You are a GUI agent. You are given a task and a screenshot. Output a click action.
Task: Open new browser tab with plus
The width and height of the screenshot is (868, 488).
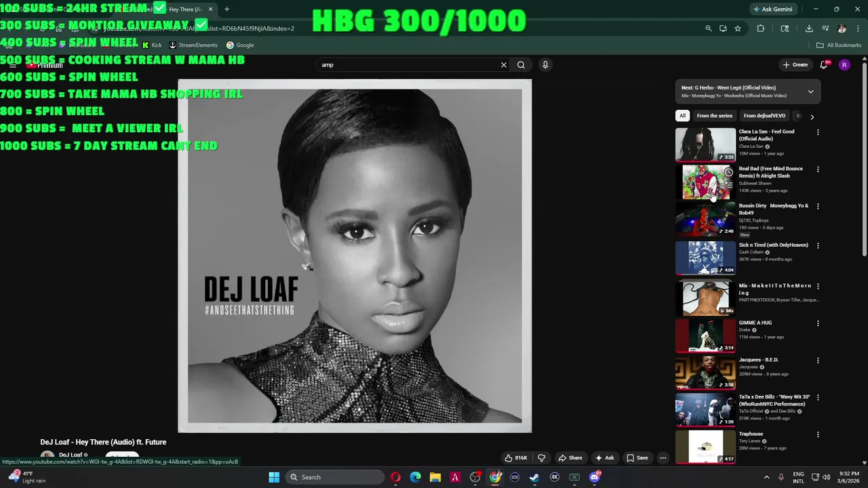pos(226,9)
